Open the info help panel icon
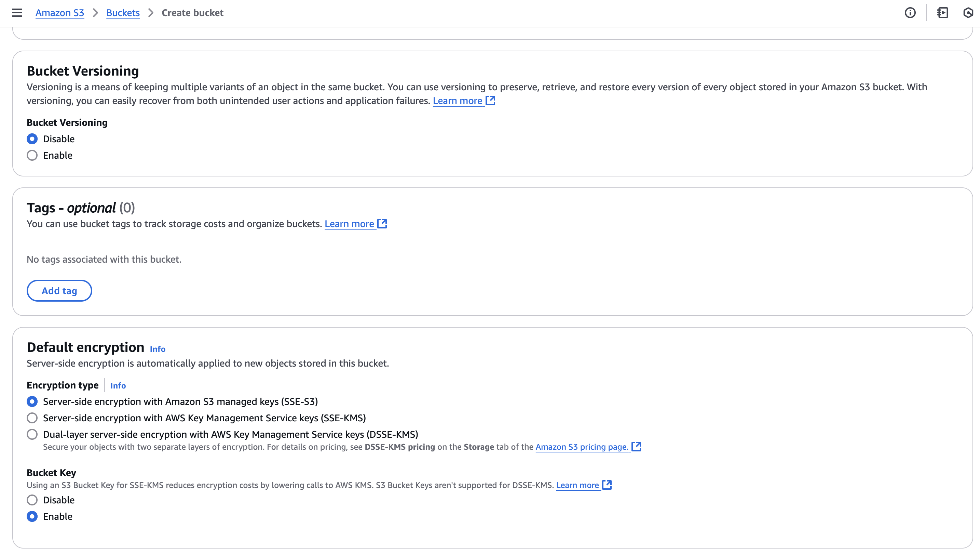The height and width of the screenshot is (554, 980). tap(910, 13)
